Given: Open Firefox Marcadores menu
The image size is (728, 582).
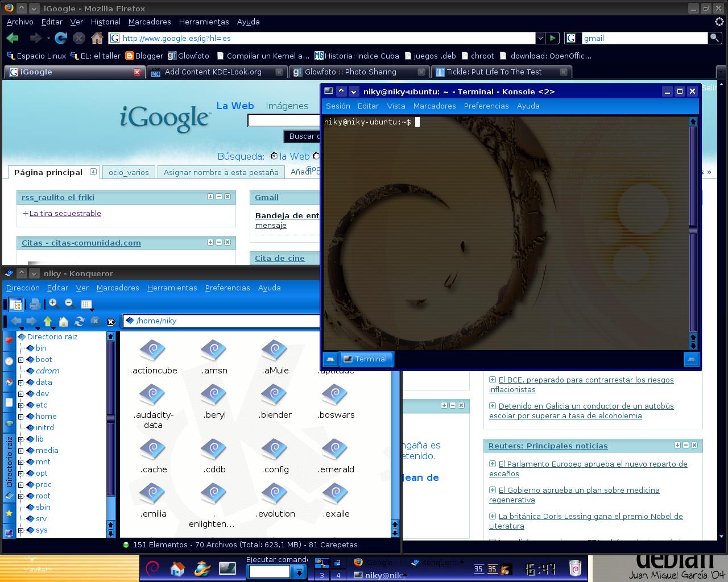Looking at the screenshot, I should (150, 22).
